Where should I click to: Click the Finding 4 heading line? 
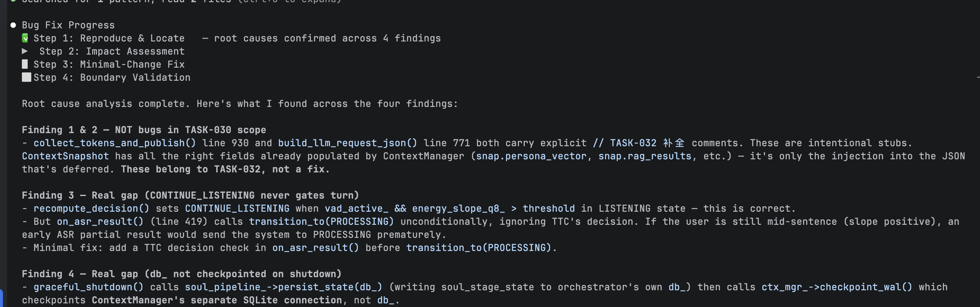[181, 274]
